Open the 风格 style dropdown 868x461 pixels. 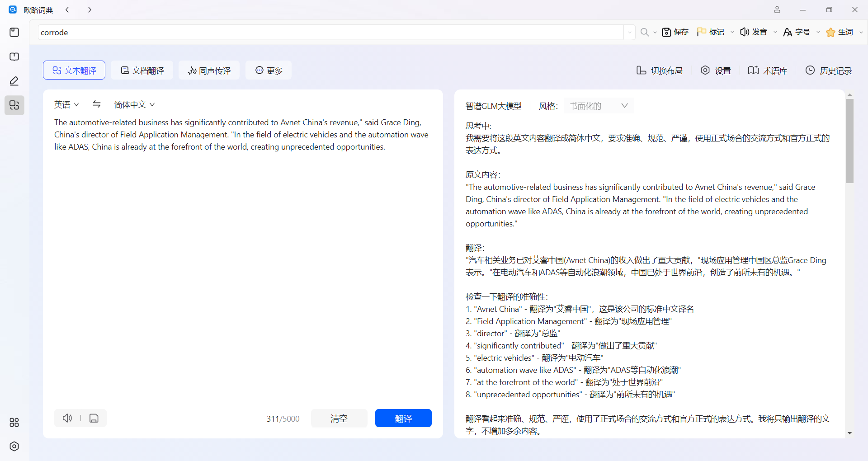(x=598, y=106)
